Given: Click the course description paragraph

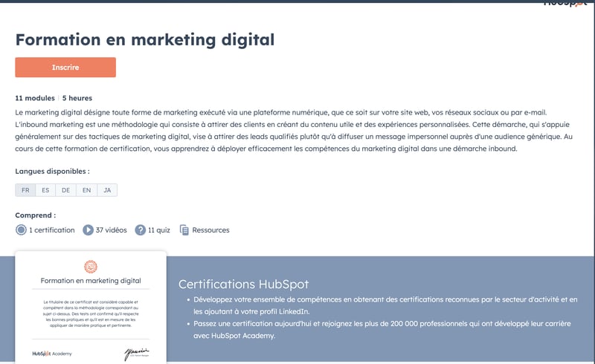Looking at the screenshot, I should coord(294,131).
